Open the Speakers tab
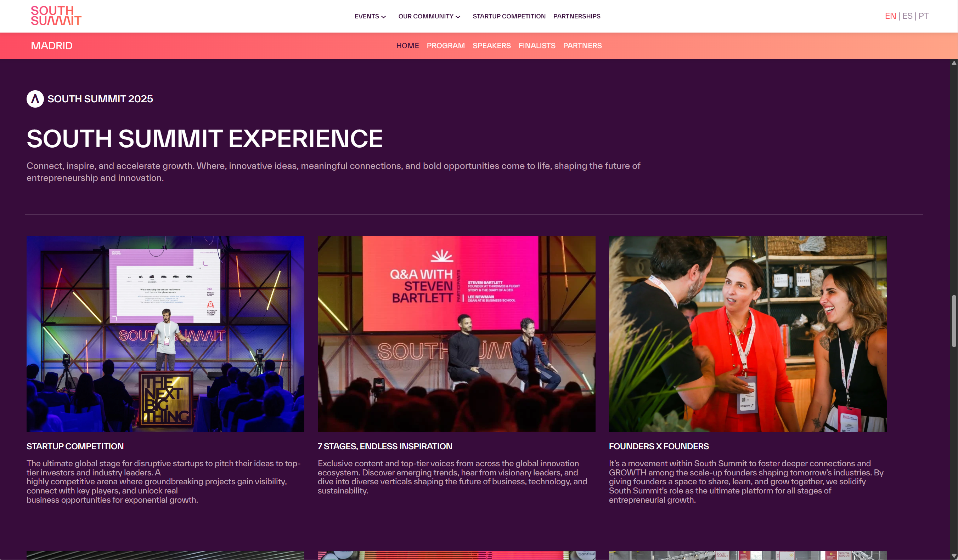The height and width of the screenshot is (560, 958). (491, 46)
